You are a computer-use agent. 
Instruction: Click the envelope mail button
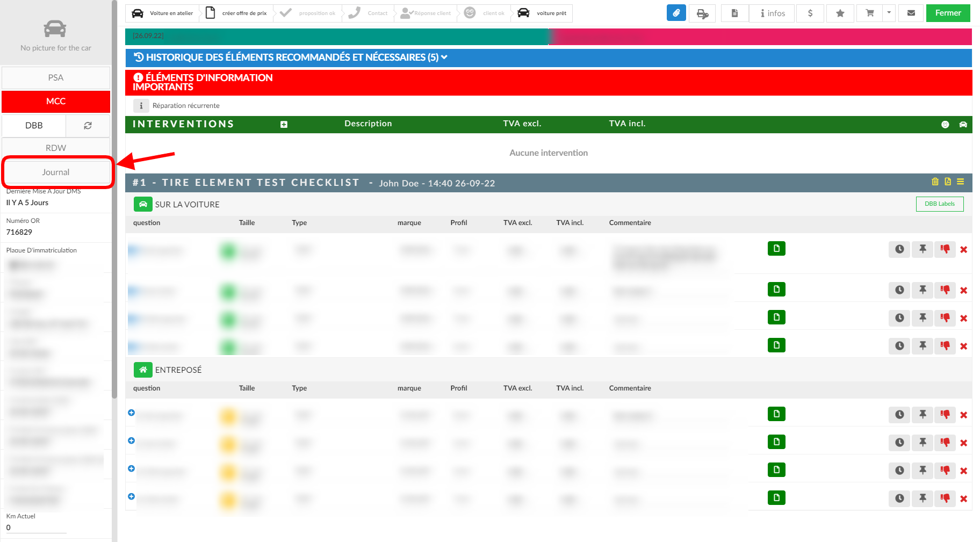911,13
